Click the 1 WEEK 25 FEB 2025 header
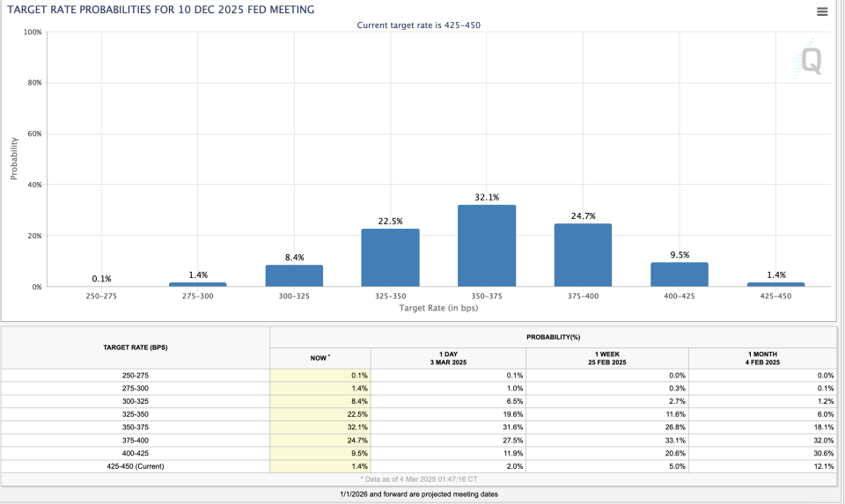The height and width of the screenshot is (504, 845). tap(607, 358)
